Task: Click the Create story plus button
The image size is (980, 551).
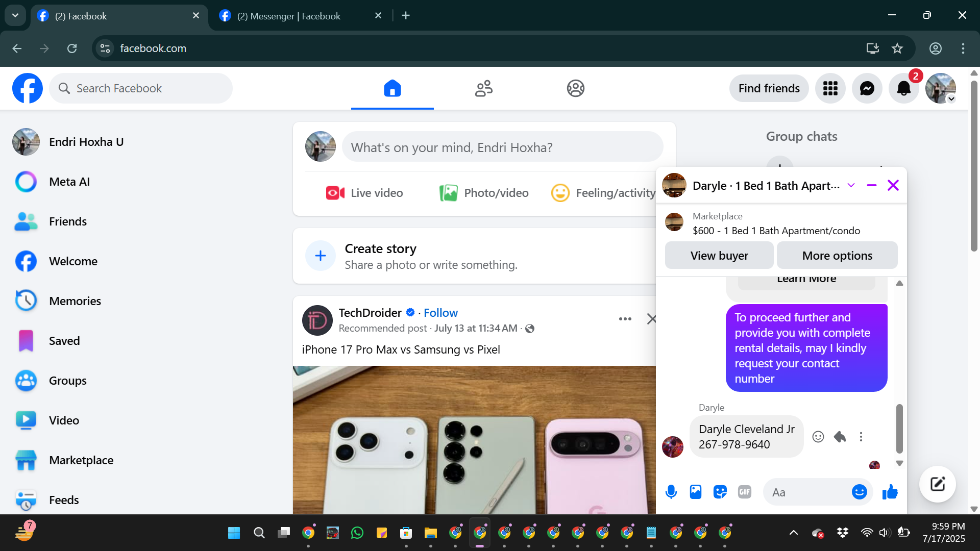Action: coord(321,256)
